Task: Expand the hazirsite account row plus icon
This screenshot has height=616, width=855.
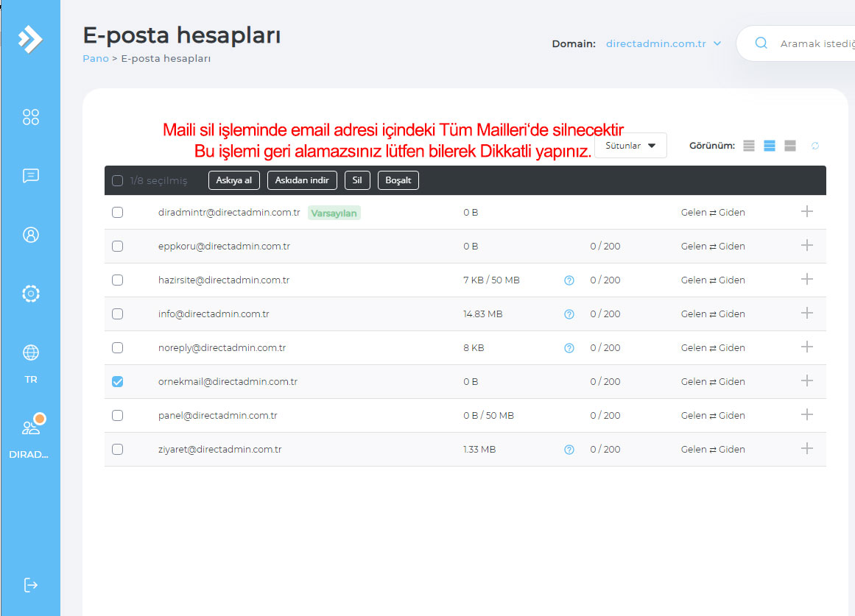Action: (807, 279)
